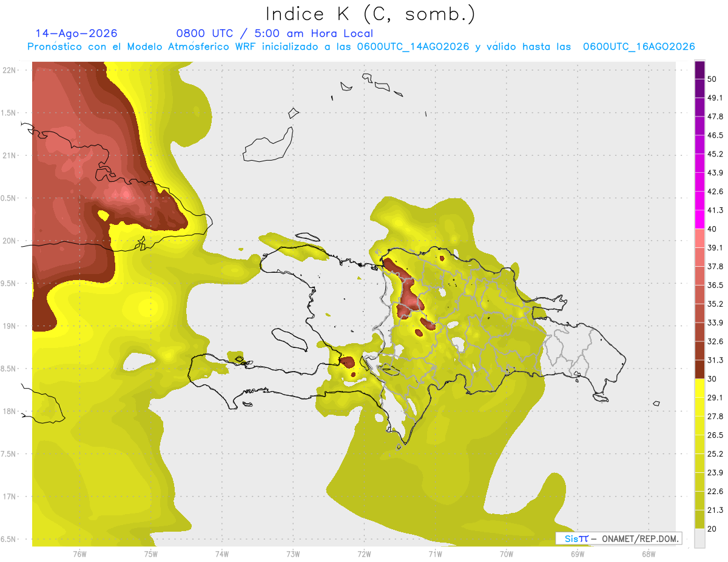This screenshot has width=728, height=562.
Task: Click the colorbar value '45.2'
Action: tap(715, 154)
